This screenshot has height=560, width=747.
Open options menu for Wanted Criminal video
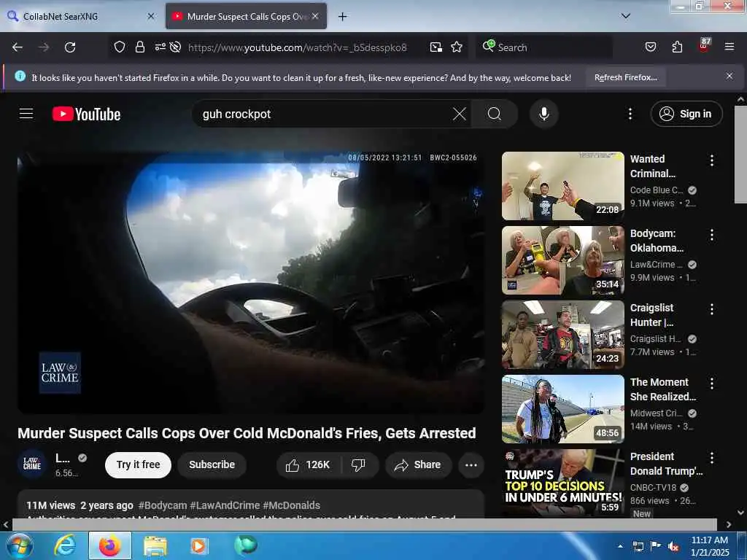(x=712, y=160)
